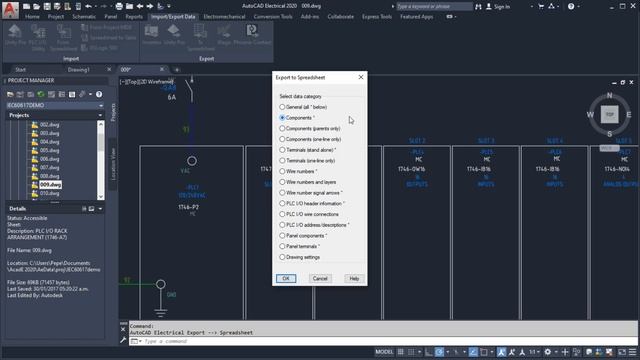Image resolution: width=640 pixels, height=360 pixels.
Task: Select Panel components radio option
Action: [x=282, y=236]
